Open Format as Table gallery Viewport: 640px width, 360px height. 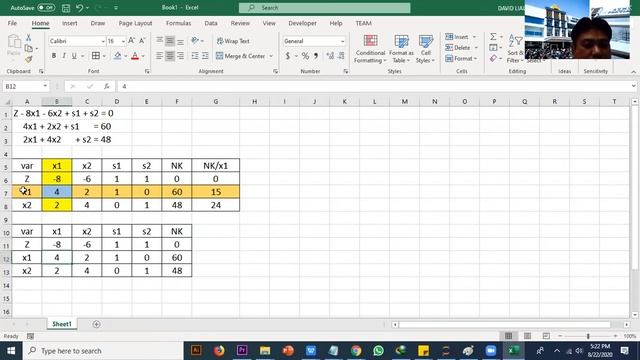pyautogui.click(x=401, y=49)
